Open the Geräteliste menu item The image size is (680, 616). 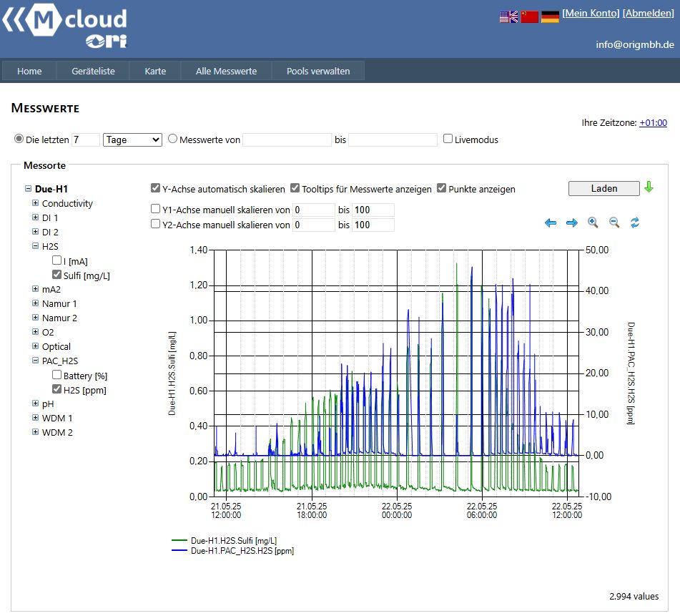pos(93,71)
